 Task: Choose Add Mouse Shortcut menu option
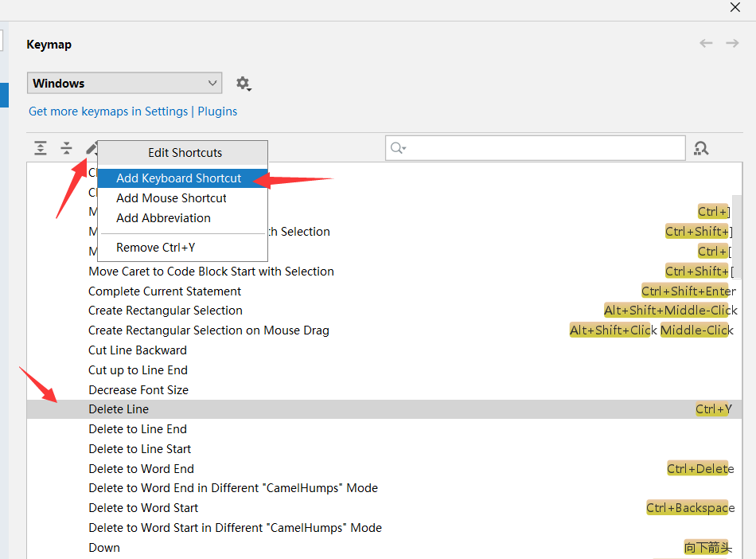173,197
